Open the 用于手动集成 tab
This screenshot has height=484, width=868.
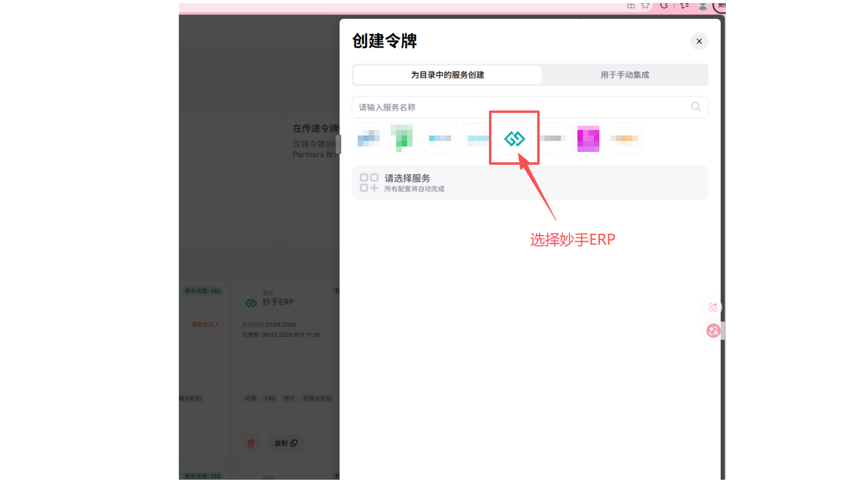(624, 75)
